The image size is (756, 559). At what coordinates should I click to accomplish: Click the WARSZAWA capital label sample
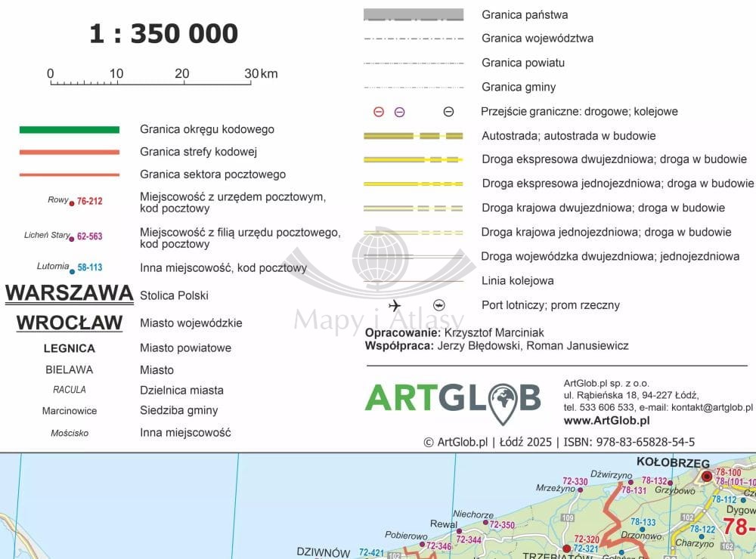tap(70, 293)
